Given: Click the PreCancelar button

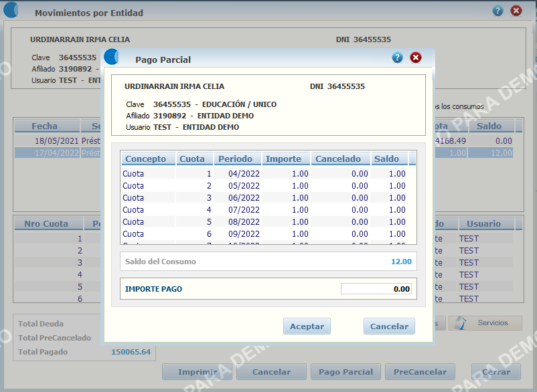Looking at the screenshot, I should 420,372.
